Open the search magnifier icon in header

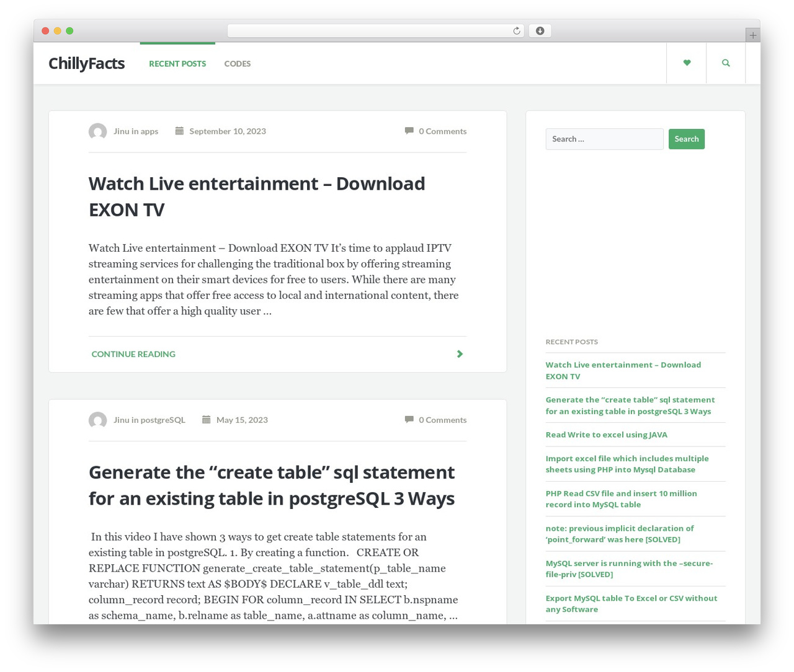pos(726,63)
